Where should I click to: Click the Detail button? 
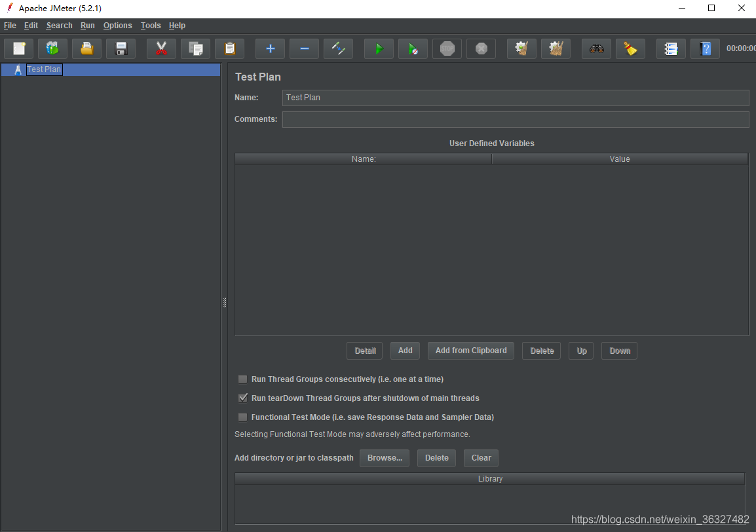364,351
